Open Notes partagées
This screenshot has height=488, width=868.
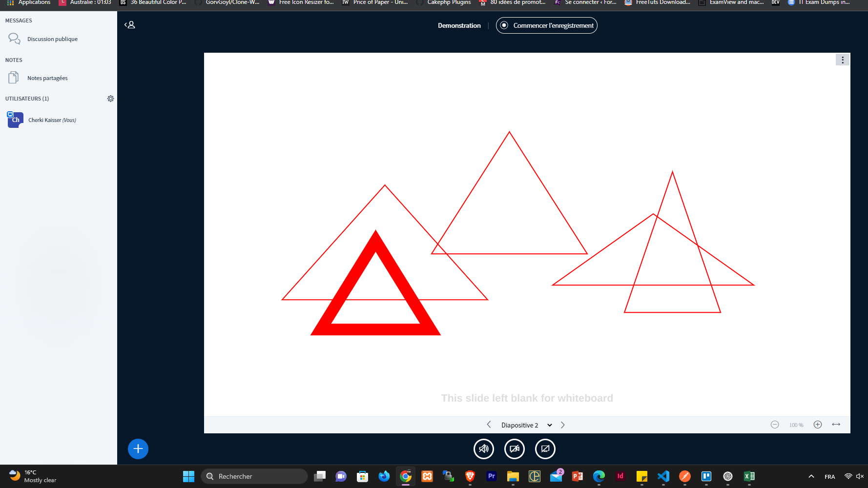click(47, 78)
